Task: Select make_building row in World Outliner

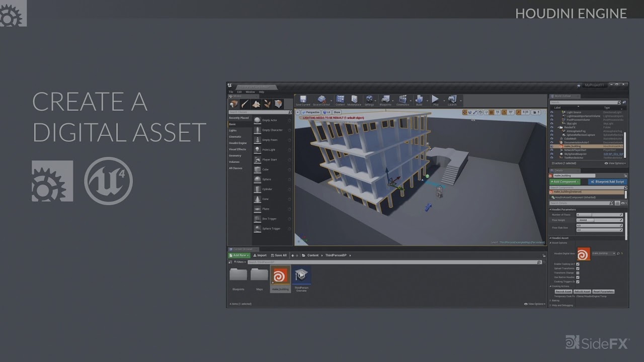Action: coord(588,146)
